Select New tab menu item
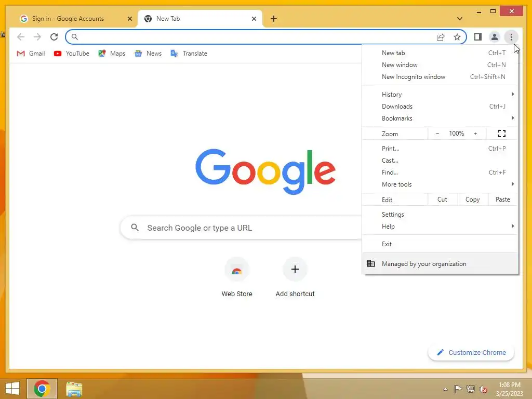Image resolution: width=532 pixels, height=399 pixels. (440, 53)
